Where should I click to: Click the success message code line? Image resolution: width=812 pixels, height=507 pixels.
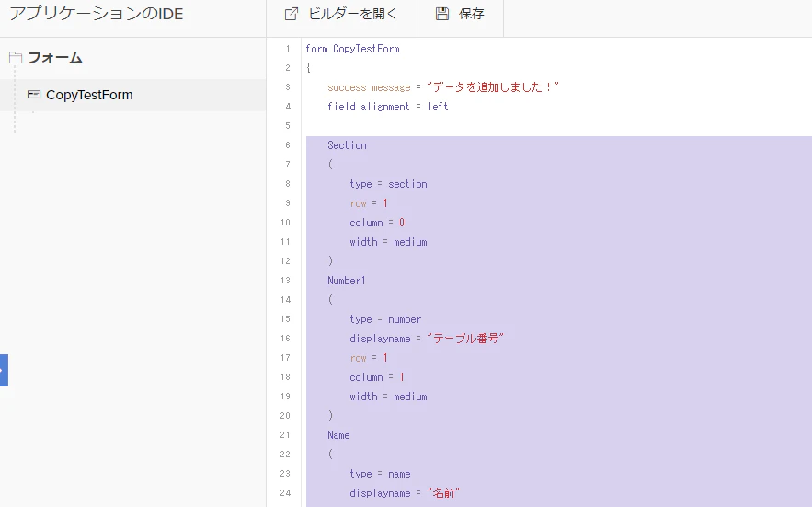[x=443, y=87]
